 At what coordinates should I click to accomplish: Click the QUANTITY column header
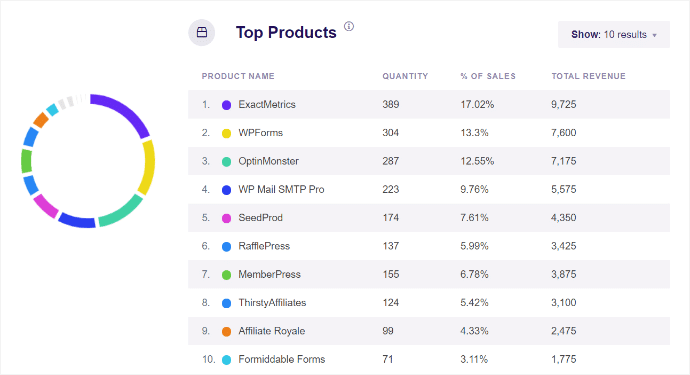tap(405, 76)
